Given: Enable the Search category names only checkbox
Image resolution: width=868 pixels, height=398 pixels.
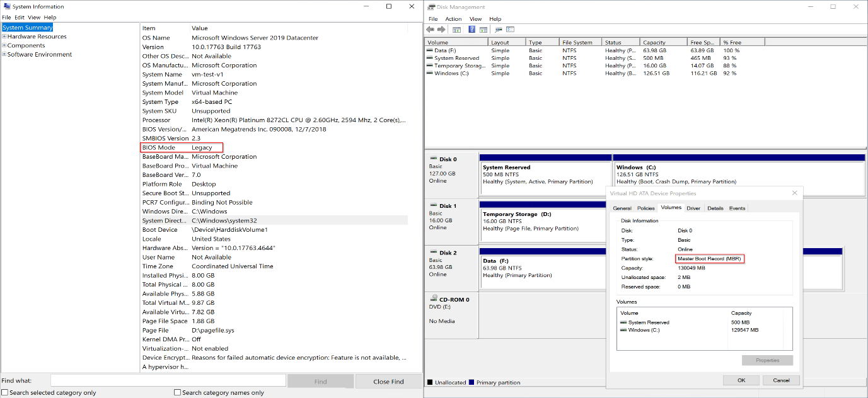Looking at the screenshot, I should tap(177, 392).
